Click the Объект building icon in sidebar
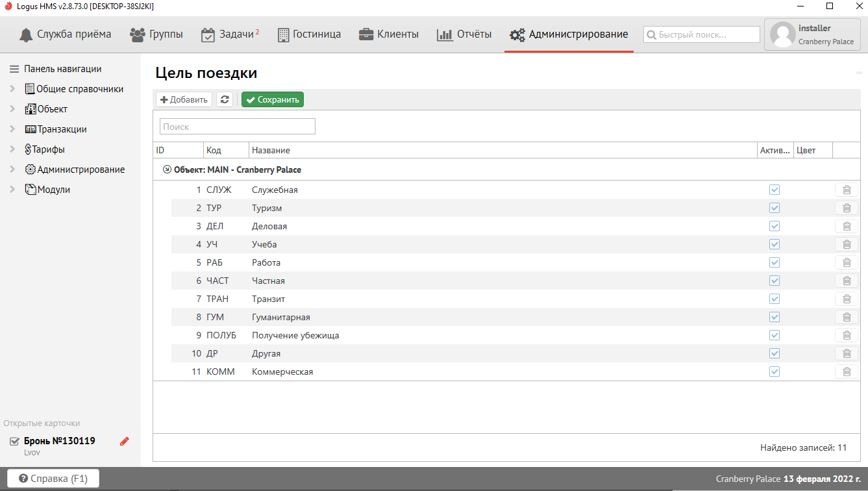The height and width of the screenshot is (491, 868). pyautogui.click(x=31, y=109)
